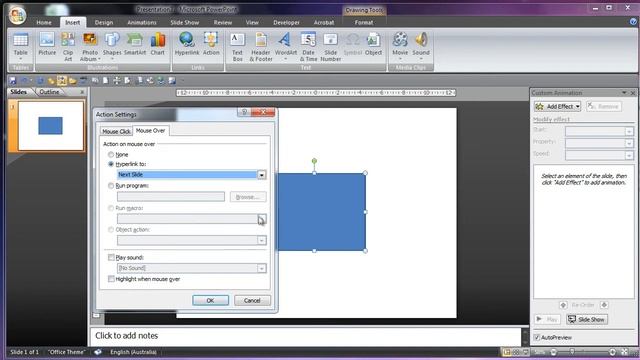Insert an Object
Screen dimensions: 640x360
tap(373, 44)
